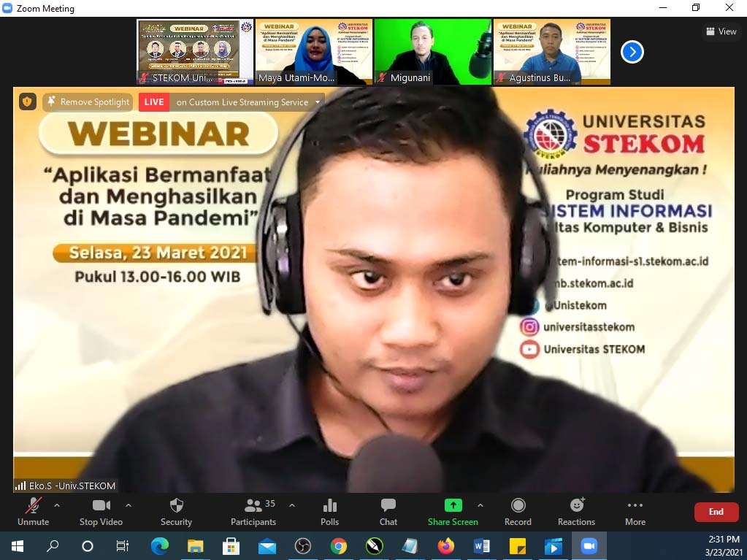Click the Eko.S -Univ.STEKOM name label
The width and height of the screenshot is (747, 560).
pos(66,486)
